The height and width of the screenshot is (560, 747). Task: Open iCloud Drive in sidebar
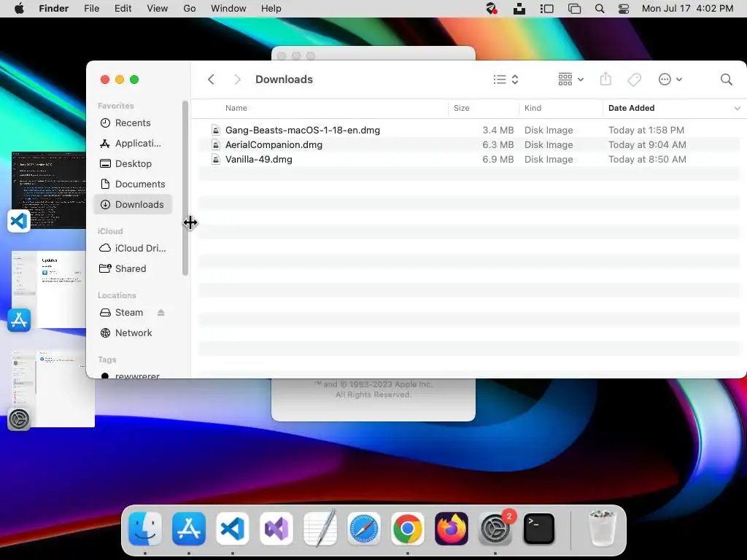133,249
